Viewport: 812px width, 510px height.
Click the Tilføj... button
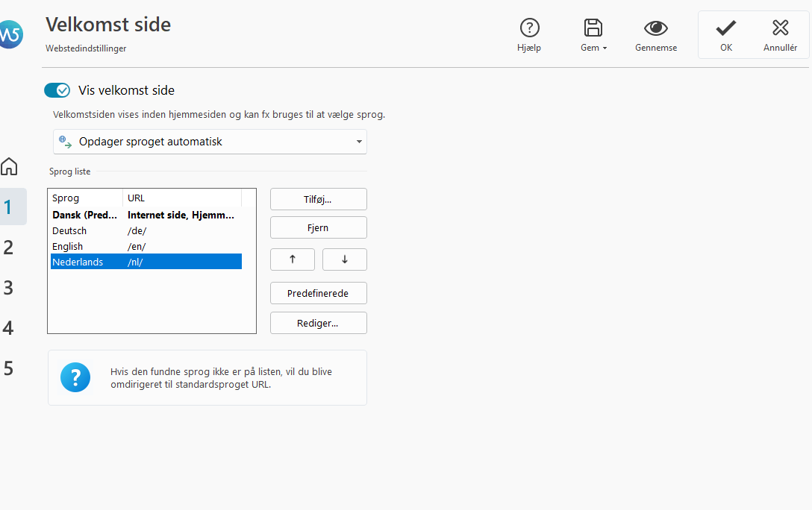coord(318,199)
